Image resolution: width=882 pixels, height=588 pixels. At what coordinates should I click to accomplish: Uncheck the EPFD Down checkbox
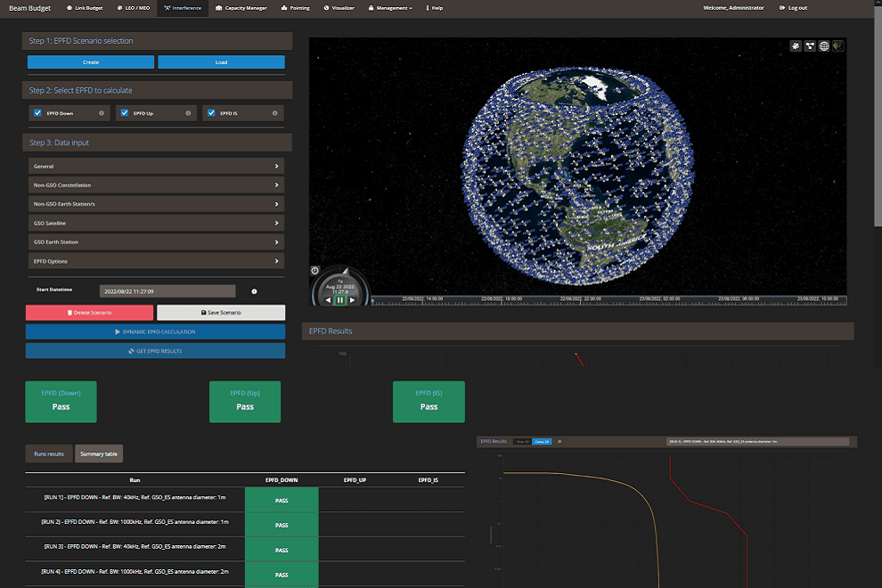tap(37, 113)
